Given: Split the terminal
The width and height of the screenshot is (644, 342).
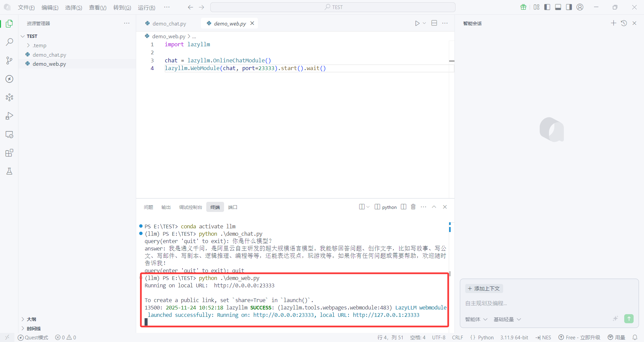Looking at the screenshot, I should tap(404, 207).
